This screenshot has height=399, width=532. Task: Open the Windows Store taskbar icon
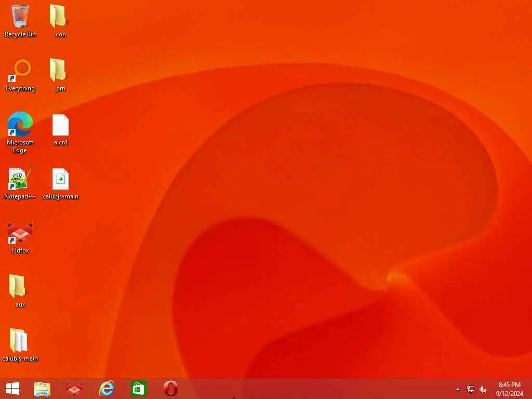[138, 389]
